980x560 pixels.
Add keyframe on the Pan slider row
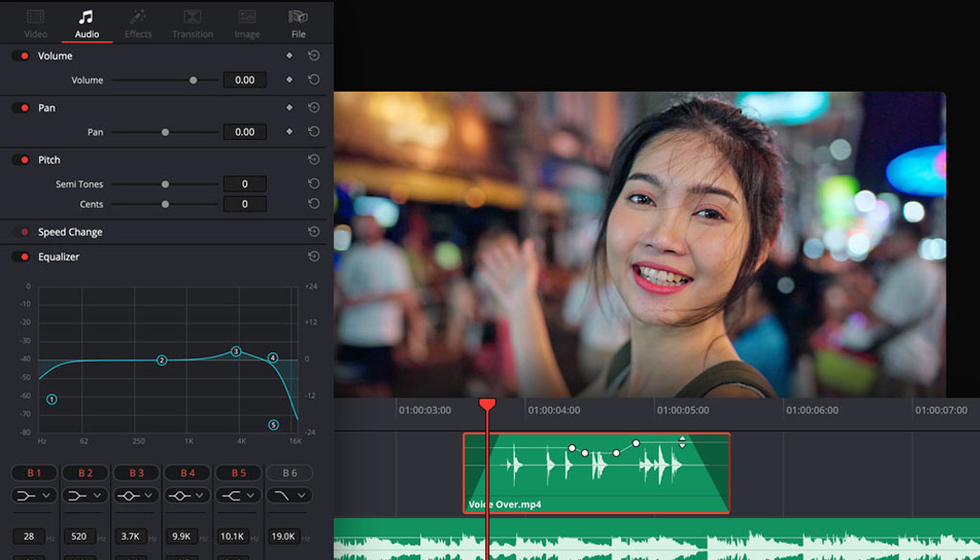[289, 131]
